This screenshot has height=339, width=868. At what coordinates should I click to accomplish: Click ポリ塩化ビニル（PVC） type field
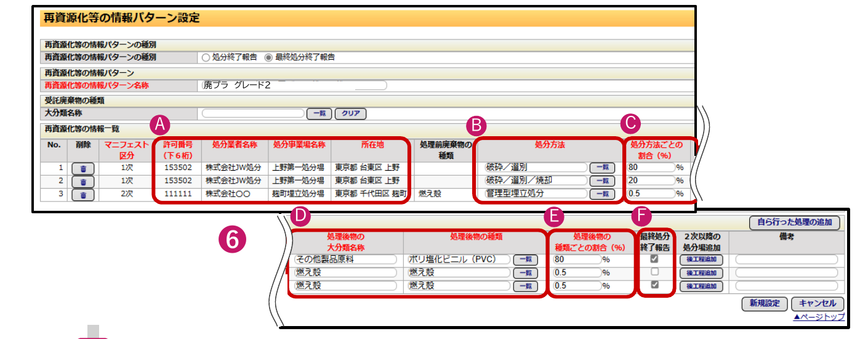point(458,259)
